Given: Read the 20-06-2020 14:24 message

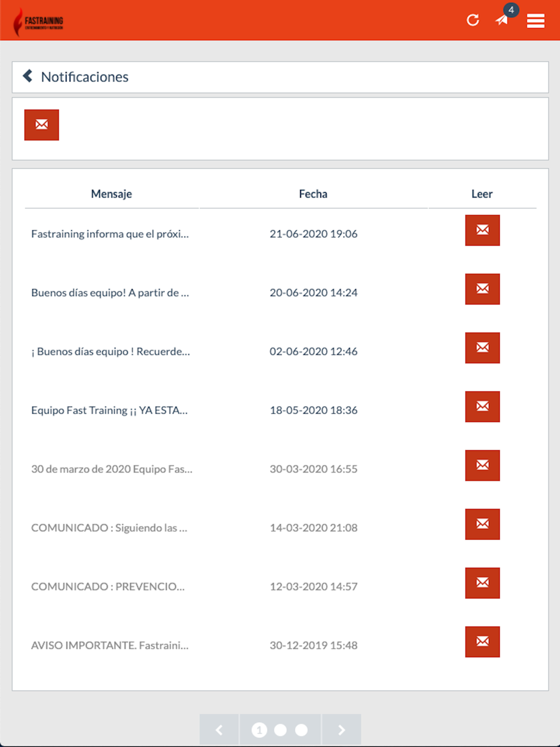Looking at the screenshot, I should point(482,289).
